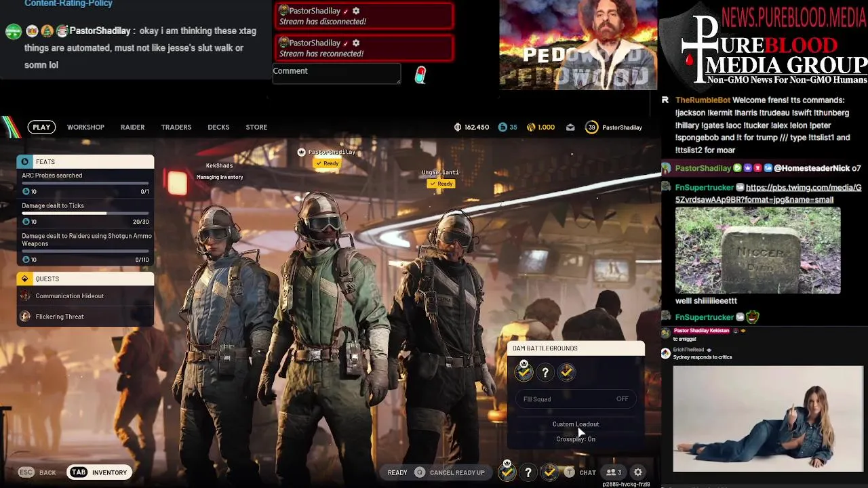Open the pbs.twimg.com media link in chat

point(768,194)
